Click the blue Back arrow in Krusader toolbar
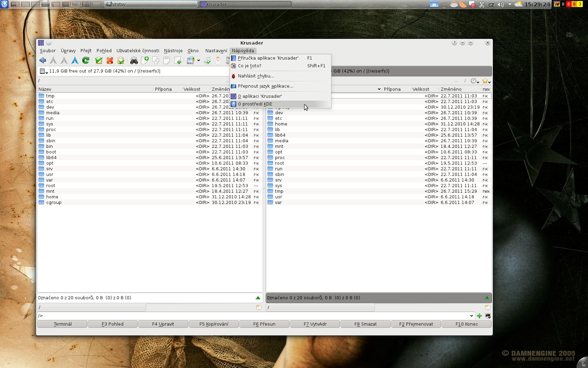Image resolution: width=588 pixels, height=368 pixels. point(43,60)
